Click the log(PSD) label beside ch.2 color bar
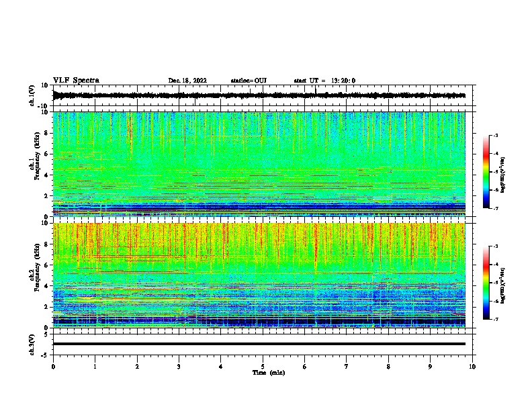Screen dimensions: 532x411 503,285
